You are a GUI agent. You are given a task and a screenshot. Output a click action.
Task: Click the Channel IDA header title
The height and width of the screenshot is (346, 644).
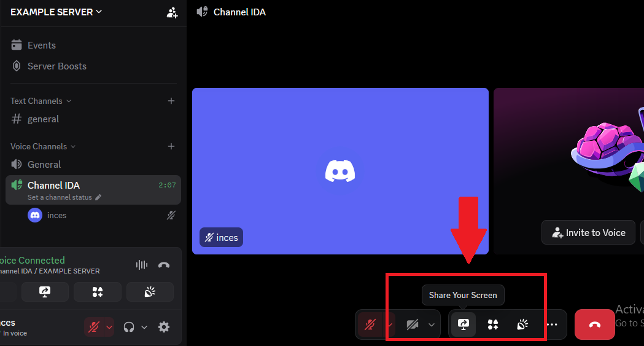point(239,12)
